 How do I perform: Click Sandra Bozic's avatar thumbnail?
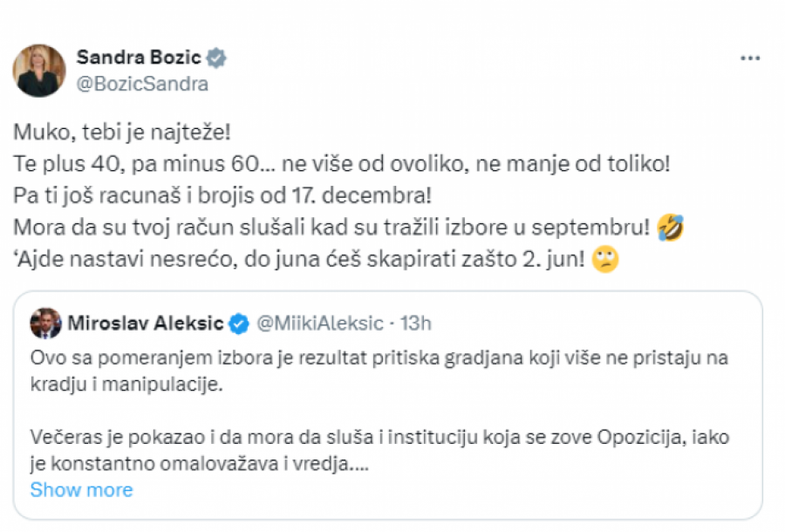click(38, 69)
